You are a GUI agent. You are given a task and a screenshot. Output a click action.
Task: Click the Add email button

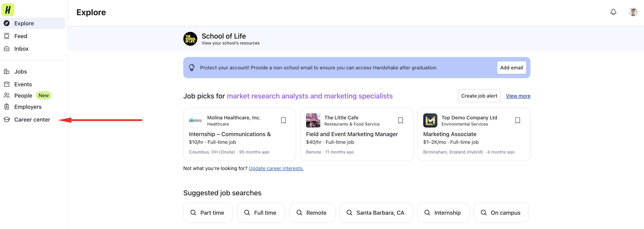511,68
